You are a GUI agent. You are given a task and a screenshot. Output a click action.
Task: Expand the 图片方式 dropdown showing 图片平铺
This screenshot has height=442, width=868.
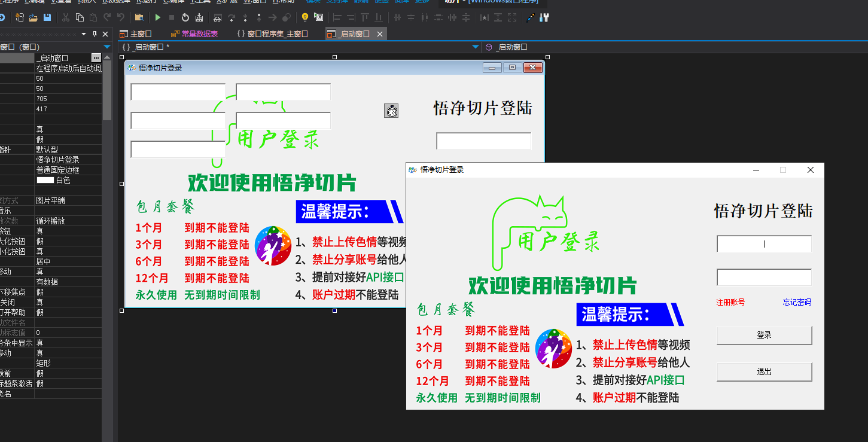click(66, 200)
